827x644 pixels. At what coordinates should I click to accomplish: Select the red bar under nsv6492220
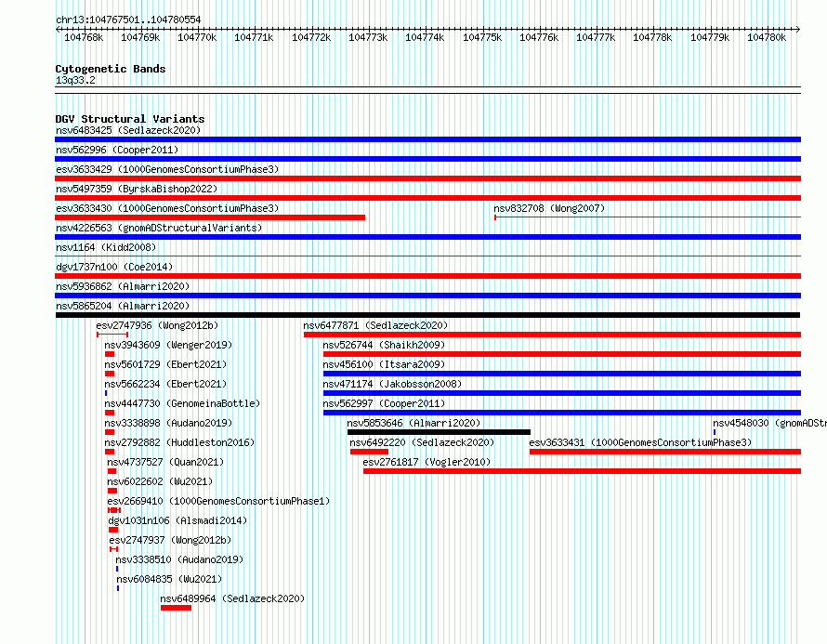click(x=369, y=452)
